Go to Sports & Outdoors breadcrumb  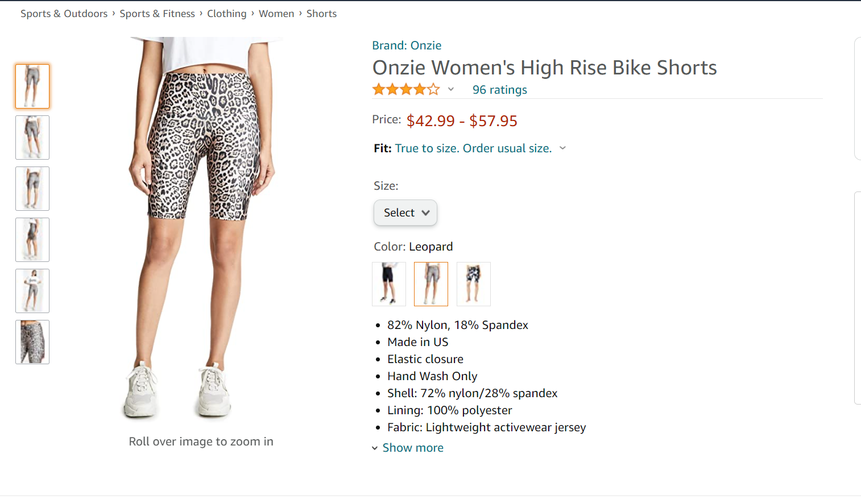(64, 14)
